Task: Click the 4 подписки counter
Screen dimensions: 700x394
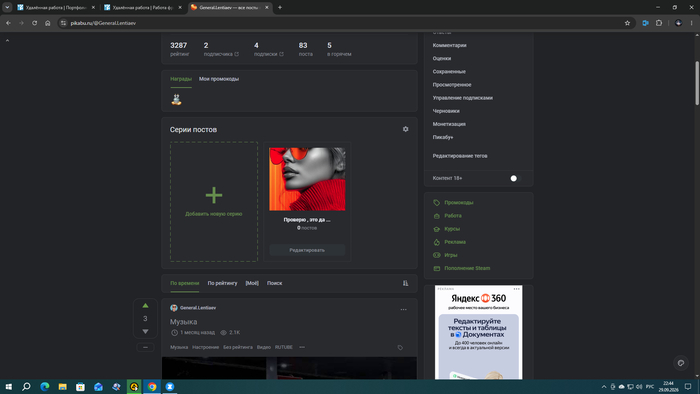Action: [x=269, y=49]
